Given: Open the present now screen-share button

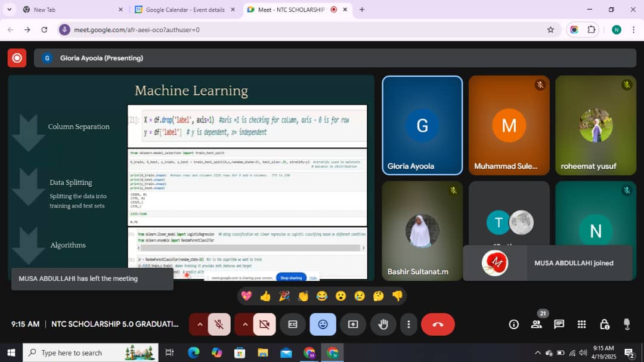Looking at the screenshot, I should point(353,324).
